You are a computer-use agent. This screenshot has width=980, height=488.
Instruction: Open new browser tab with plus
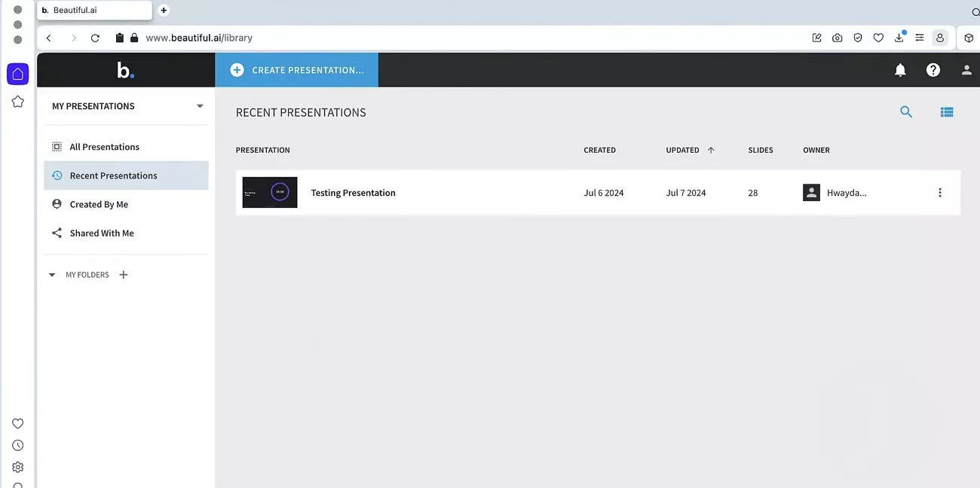coord(164,11)
